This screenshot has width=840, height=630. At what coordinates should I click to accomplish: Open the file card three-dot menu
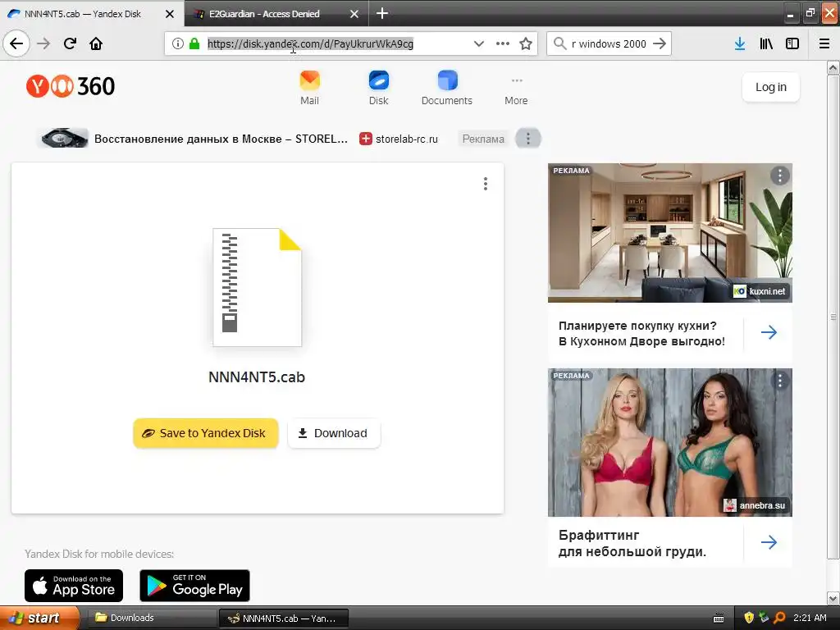tap(486, 184)
